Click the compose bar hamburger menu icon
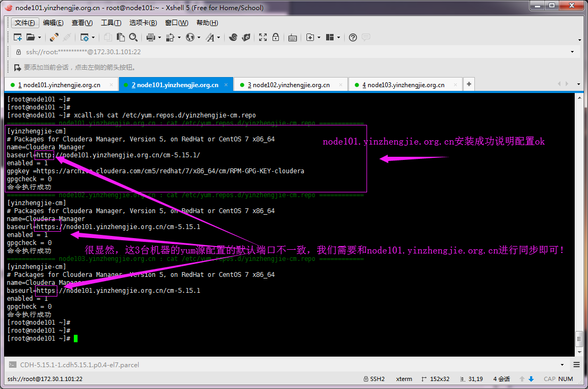This screenshot has width=588, height=389. pyautogui.click(x=577, y=365)
